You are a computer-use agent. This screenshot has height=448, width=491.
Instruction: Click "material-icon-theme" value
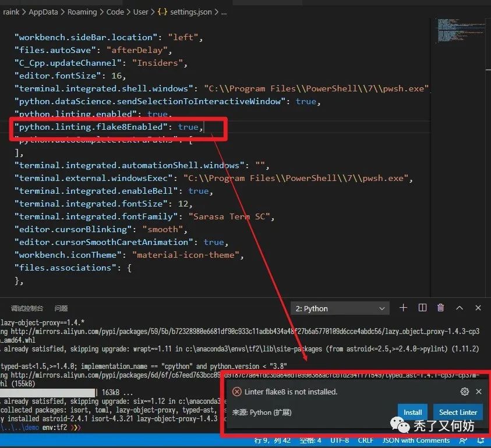click(x=185, y=255)
